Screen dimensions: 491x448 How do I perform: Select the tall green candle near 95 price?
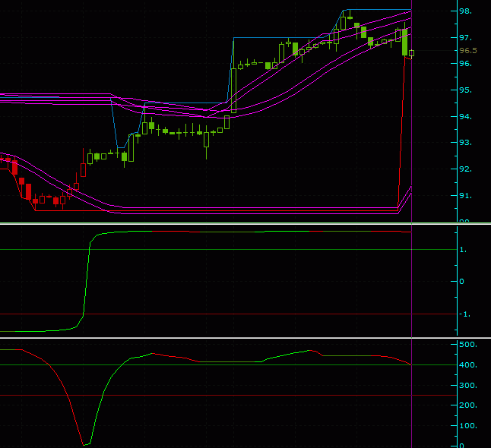(x=233, y=90)
